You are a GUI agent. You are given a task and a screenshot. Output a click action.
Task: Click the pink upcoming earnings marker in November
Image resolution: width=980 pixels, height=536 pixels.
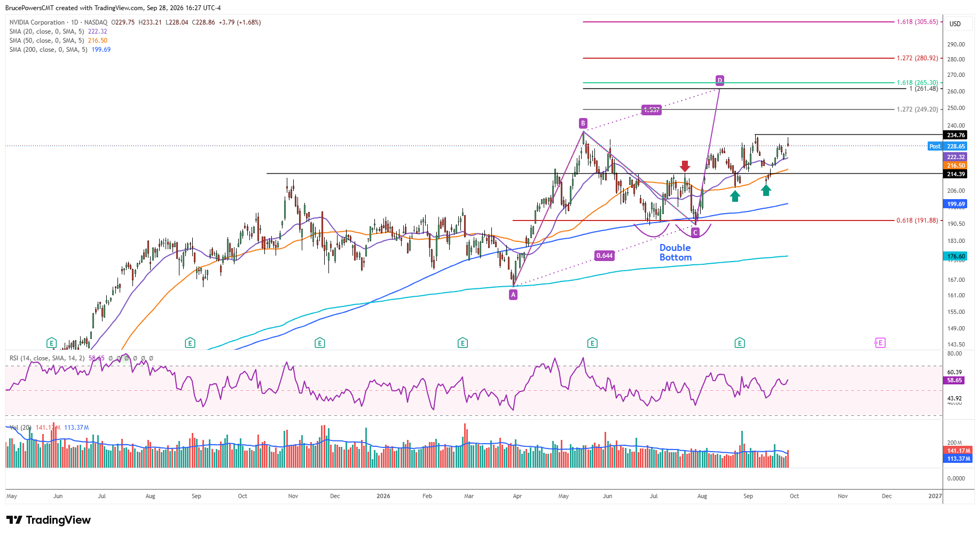point(880,343)
